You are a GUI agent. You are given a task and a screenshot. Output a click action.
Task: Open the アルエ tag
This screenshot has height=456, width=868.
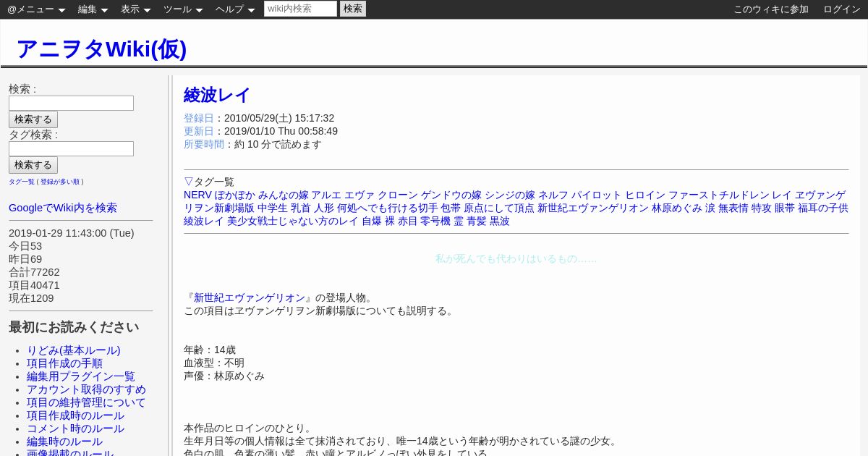point(326,195)
